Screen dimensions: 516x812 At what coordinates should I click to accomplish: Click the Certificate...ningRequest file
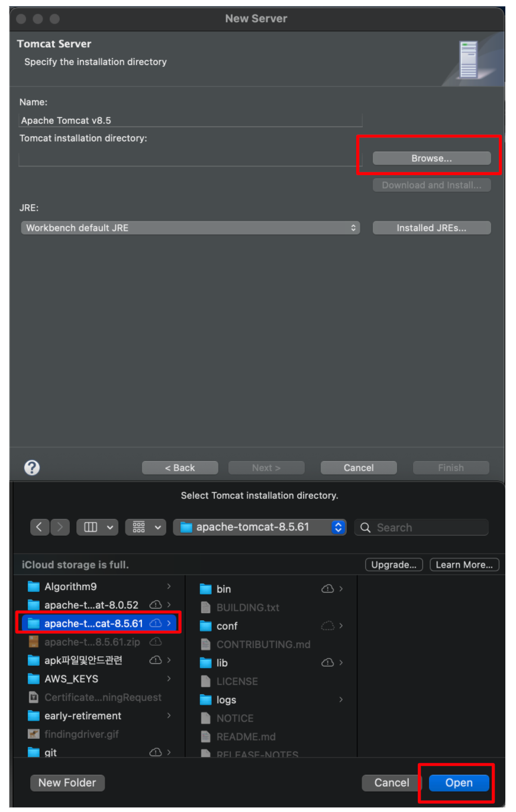[101, 697]
